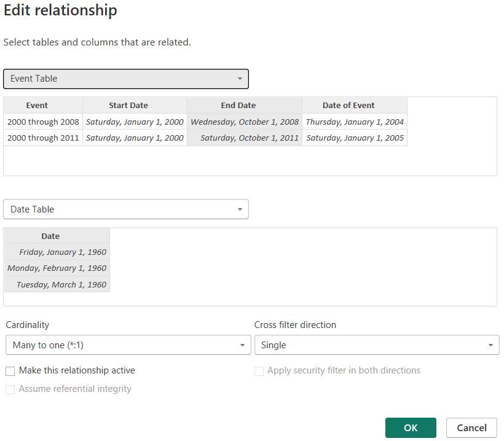Image resolution: width=504 pixels, height=441 pixels.
Task: Open the Cardinality Many to one dropdown
Action: click(128, 345)
